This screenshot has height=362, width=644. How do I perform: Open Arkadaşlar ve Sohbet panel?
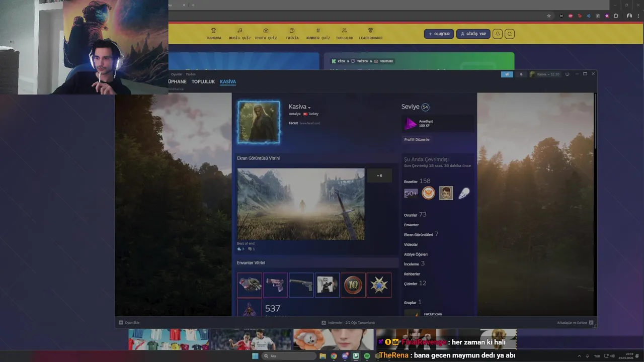tap(575, 323)
